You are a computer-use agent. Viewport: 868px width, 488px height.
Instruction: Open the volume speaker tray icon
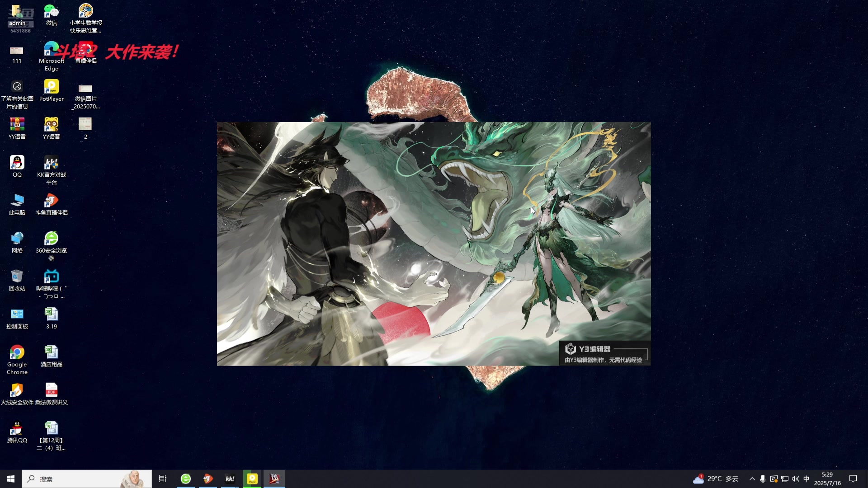tap(796, 479)
